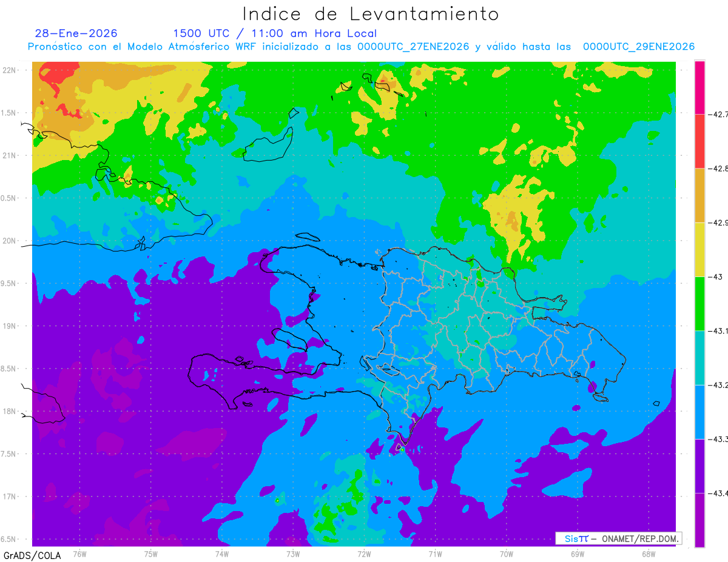728x562 pixels.
Task: Click the '74W' longitude label
Action: click(222, 554)
